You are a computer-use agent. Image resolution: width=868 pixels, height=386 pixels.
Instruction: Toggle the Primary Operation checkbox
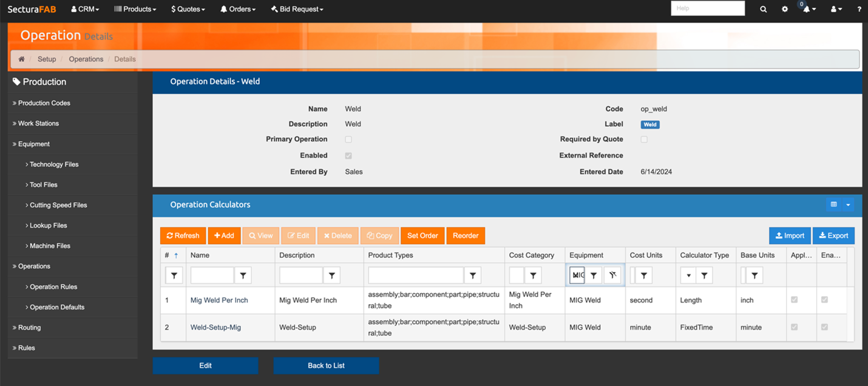(x=348, y=140)
